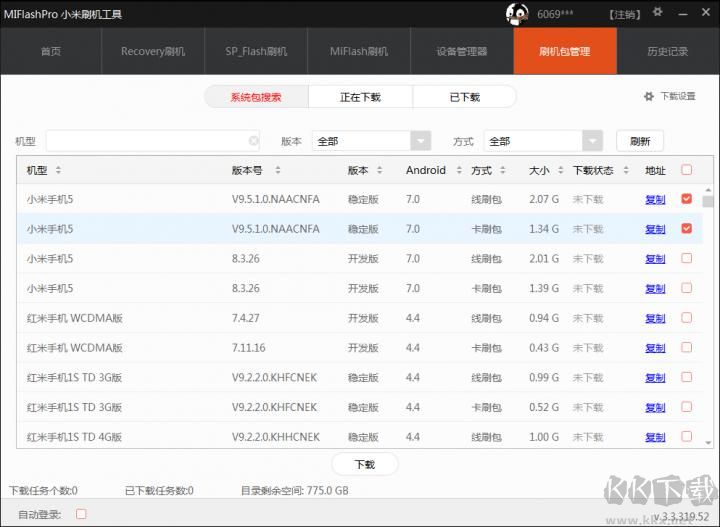720x527 pixels.
Task: Toggle the select-all checkbox in table header
Action: (686, 170)
